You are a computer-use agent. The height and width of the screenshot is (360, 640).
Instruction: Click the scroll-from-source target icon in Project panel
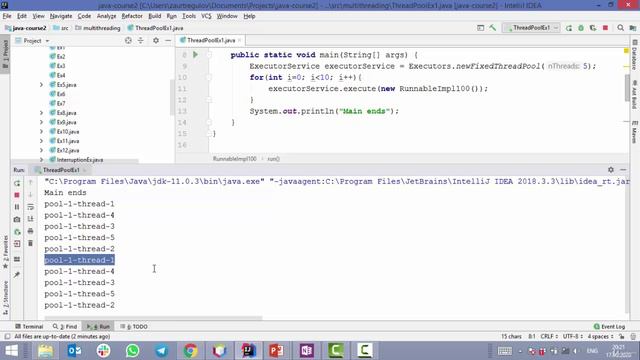[128, 40]
